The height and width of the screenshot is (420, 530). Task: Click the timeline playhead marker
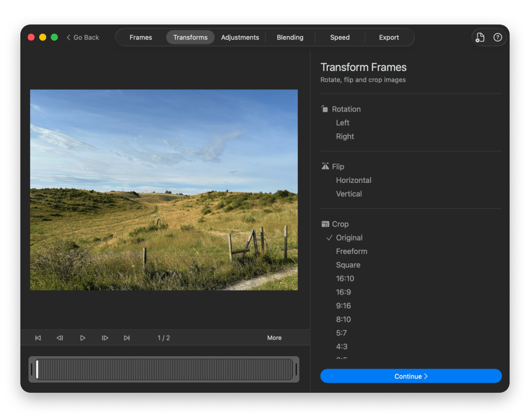37,369
